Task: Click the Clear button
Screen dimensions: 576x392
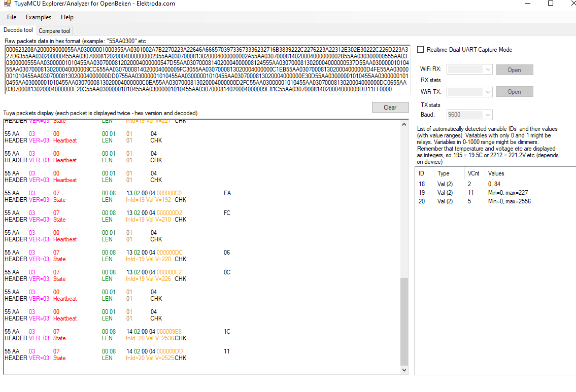Action: 390,107
